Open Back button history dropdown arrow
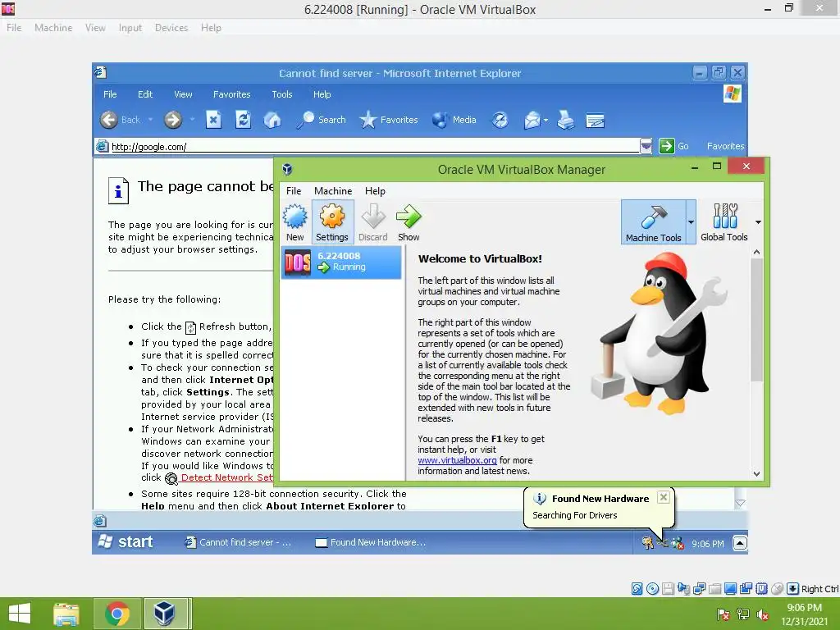The image size is (840, 630). point(151,120)
